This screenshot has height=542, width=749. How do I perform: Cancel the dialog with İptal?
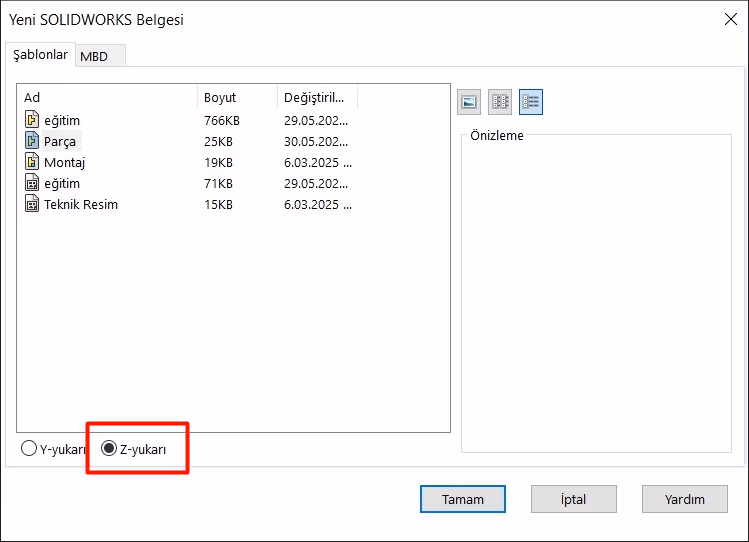(x=574, y=499)
